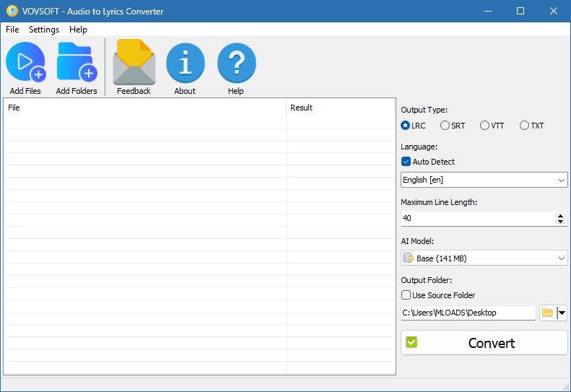This screenshot has height=392, width=571.
Task: Toggle the Auto Detect language checkbox
Action: coord(406,162)
